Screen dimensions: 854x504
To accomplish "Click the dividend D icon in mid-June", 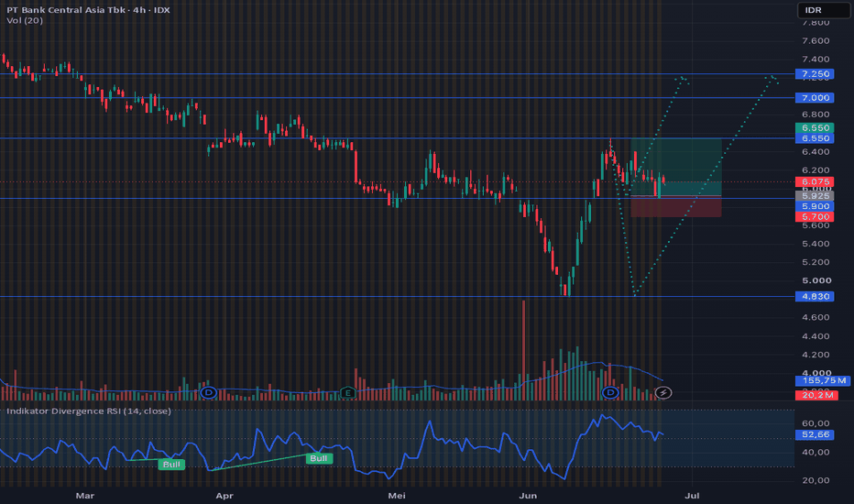I will click(x=610, y=392).
